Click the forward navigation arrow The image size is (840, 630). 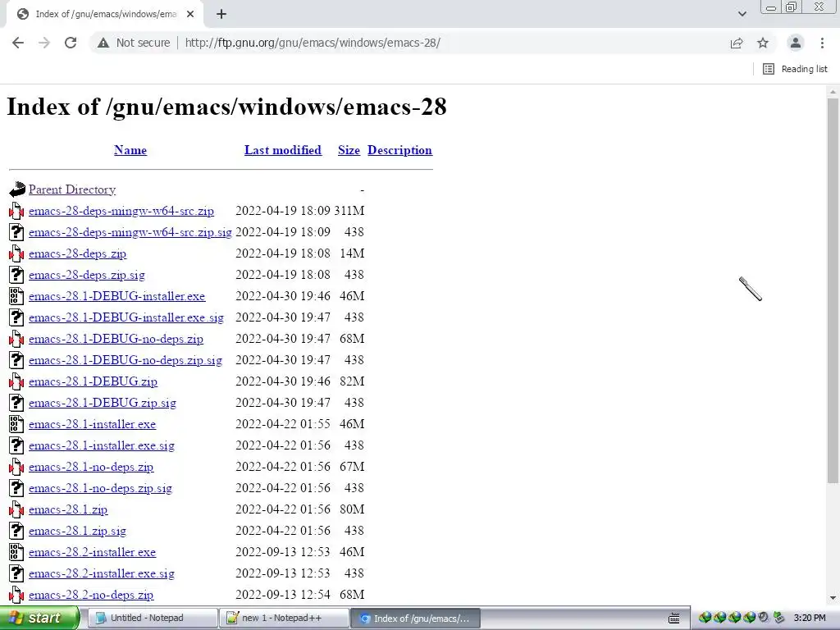[44, 43]
